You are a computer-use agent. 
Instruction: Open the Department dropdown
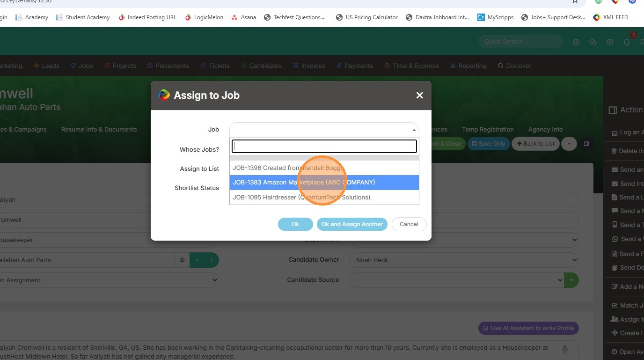pos(464,240)
